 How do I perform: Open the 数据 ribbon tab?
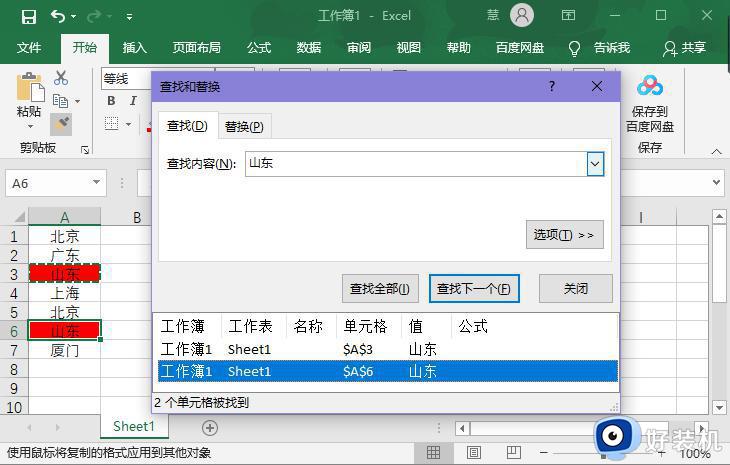pos(309,47)
